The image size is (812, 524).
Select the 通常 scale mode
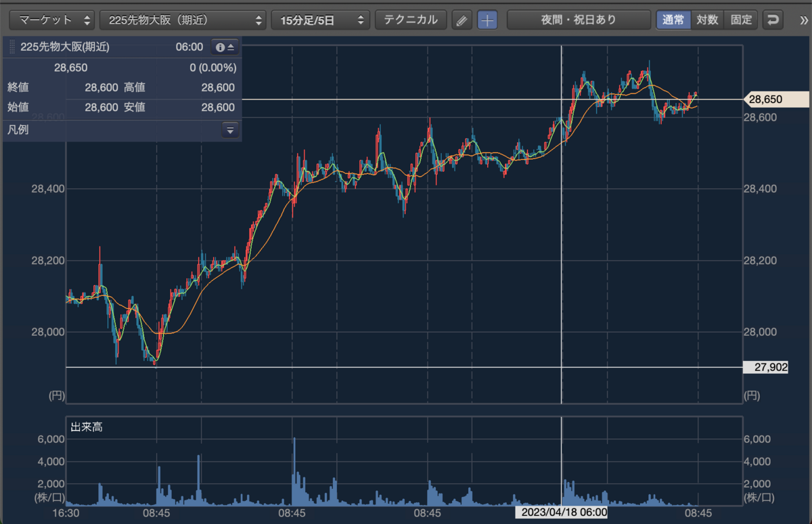(673, 20)
